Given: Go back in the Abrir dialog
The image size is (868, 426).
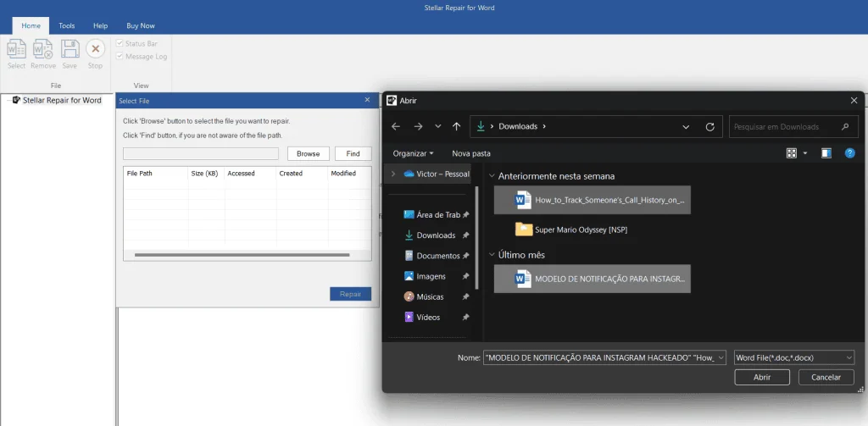Looking at the screenshot, I should click(x=395, y=127).
